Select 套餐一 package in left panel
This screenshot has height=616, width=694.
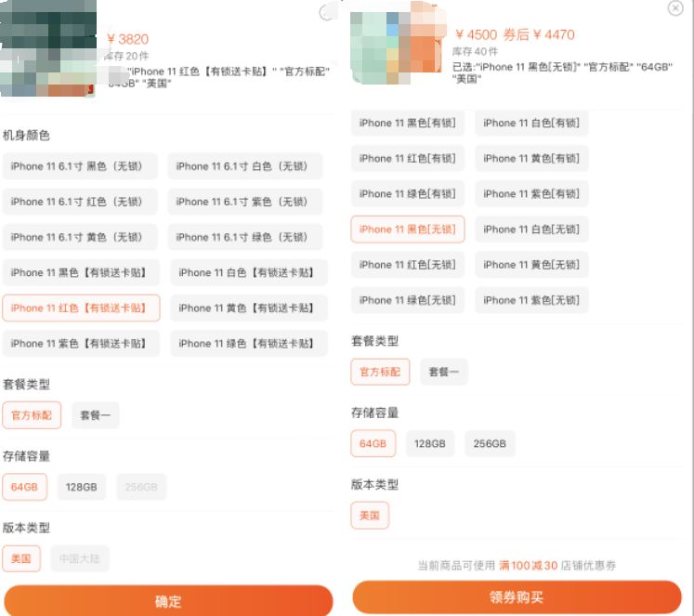tap(96, 415)
